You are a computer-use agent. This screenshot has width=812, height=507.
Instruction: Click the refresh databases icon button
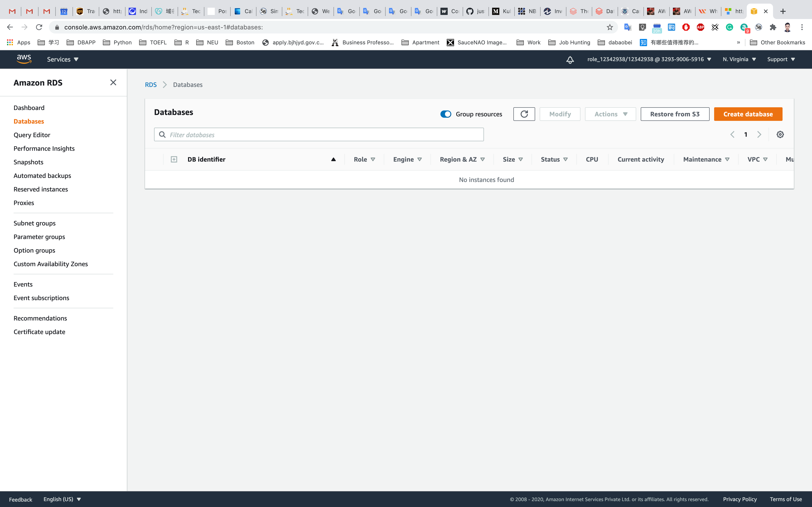point(524,114)
